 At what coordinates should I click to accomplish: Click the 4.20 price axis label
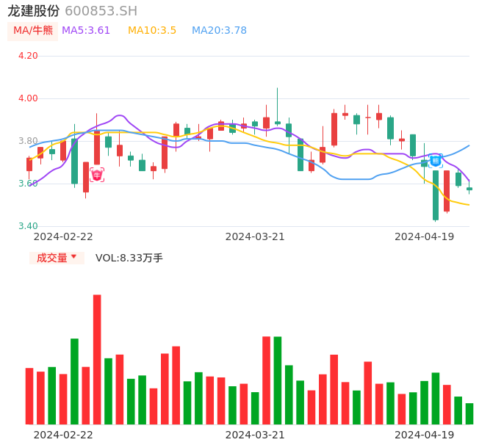[28, 56]
